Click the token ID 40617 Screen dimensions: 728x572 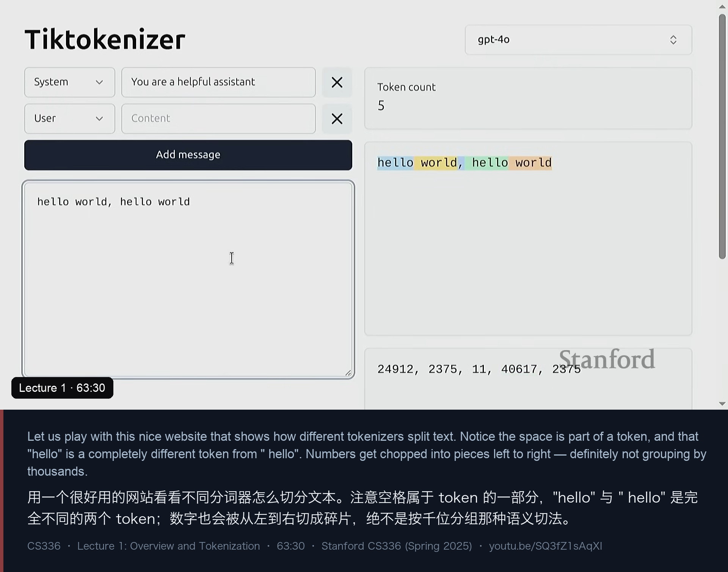pyautogui.click(x=519, y=369)
